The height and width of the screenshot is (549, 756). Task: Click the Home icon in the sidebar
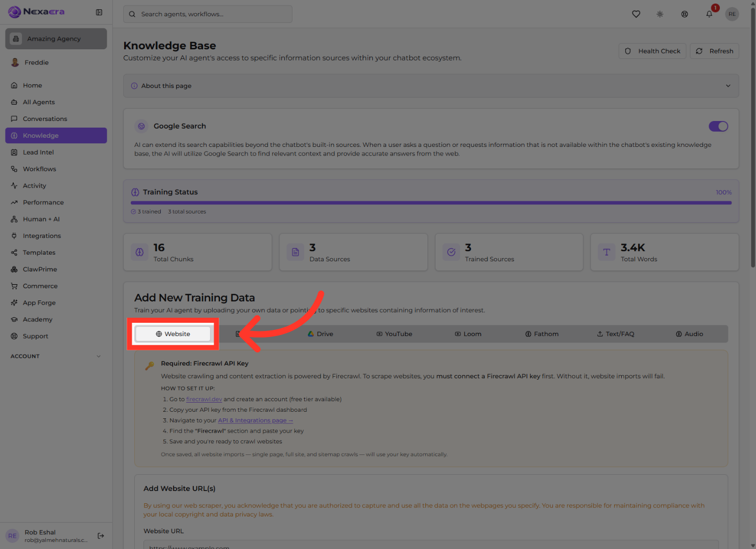pos(14,85)
